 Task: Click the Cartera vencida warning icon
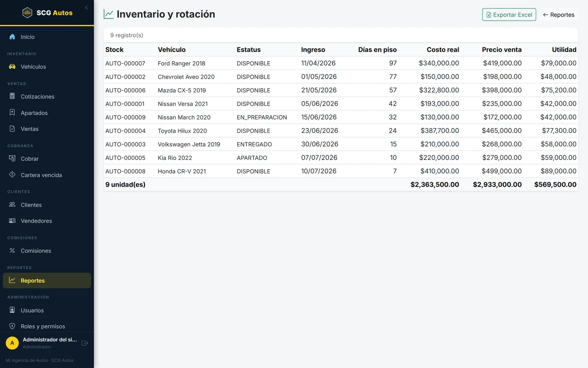[x=12, y=174]
